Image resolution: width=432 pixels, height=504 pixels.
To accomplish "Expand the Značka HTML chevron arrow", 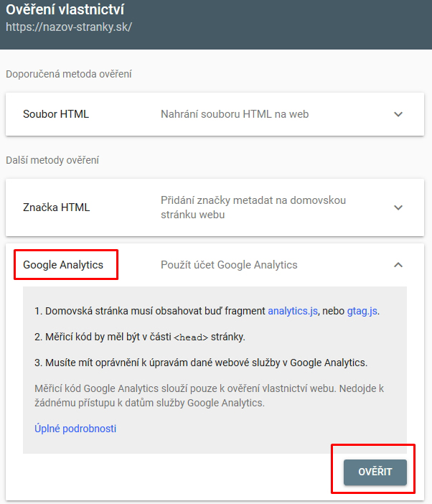I will point(399,207).
